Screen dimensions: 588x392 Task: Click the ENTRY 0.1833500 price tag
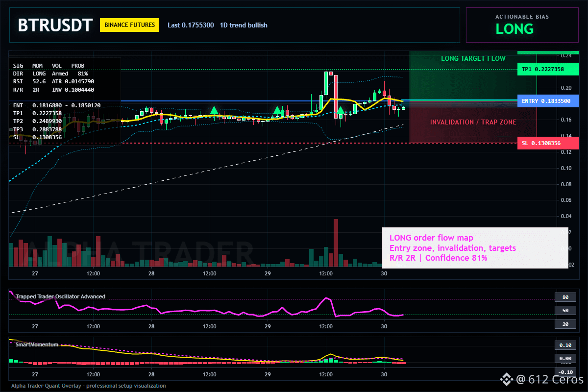tap(548, 101)
